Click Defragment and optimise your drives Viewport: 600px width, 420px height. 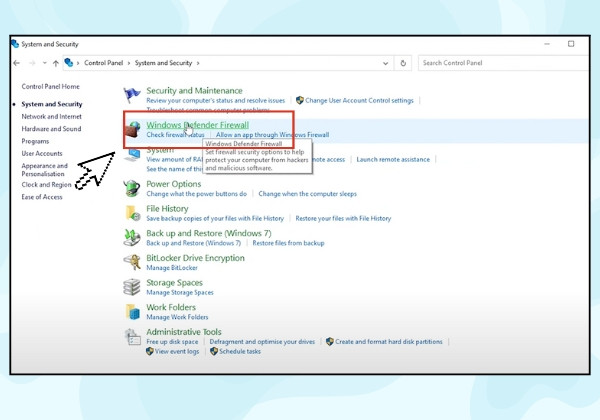click(262, 342)
